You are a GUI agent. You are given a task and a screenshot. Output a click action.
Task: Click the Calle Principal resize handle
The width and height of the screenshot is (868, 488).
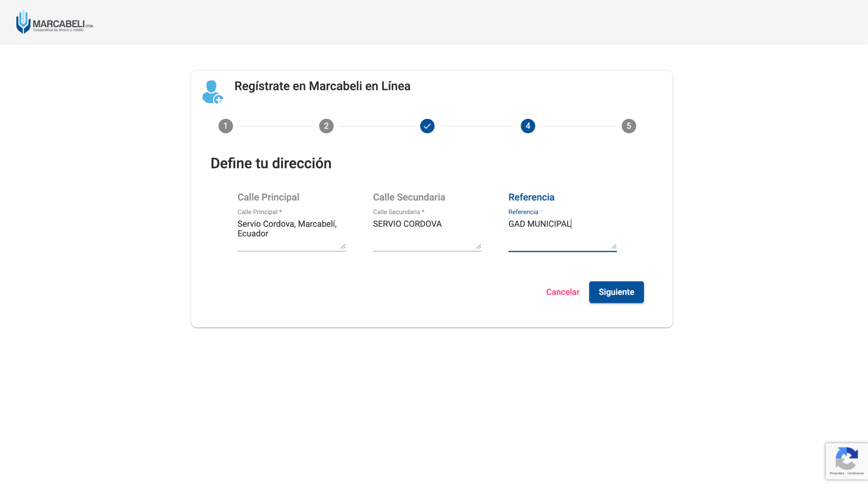343,247
